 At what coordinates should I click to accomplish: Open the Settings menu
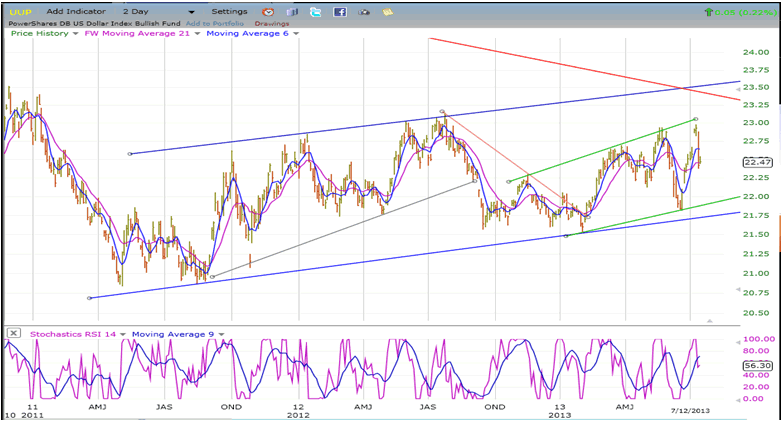point(229,11)
